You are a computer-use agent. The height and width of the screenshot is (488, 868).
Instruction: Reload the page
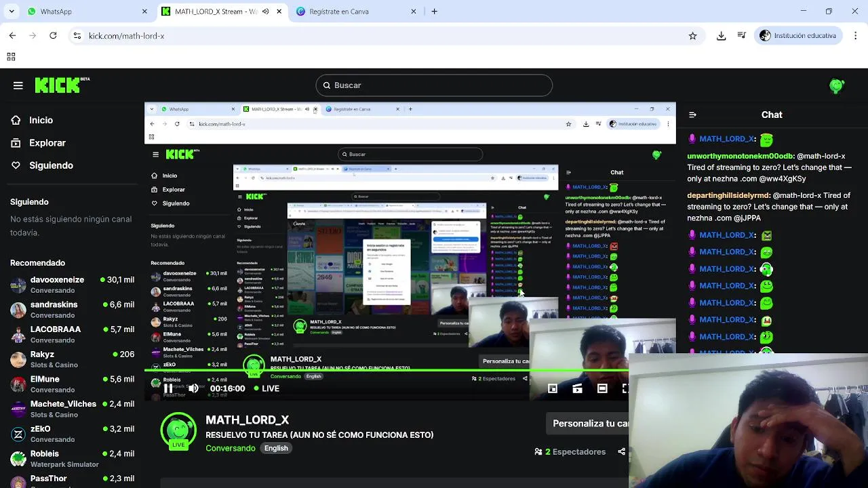pos(53,36)
